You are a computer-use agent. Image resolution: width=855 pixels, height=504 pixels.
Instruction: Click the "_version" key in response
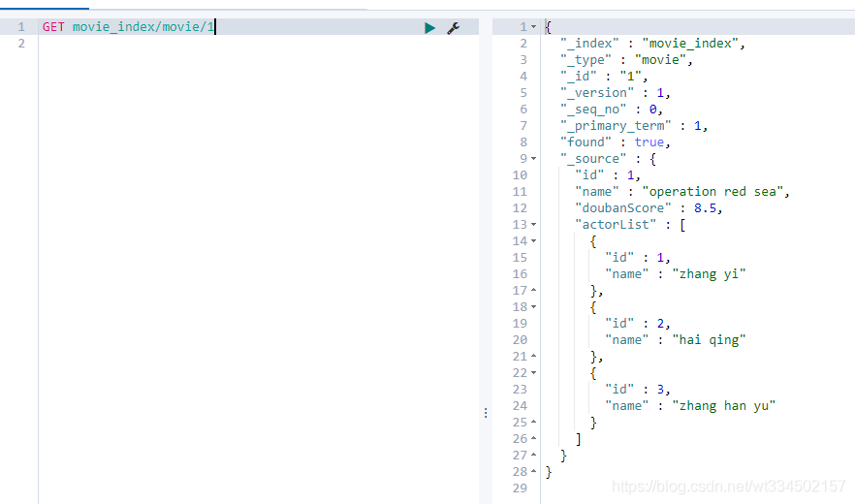click(597, 93)
